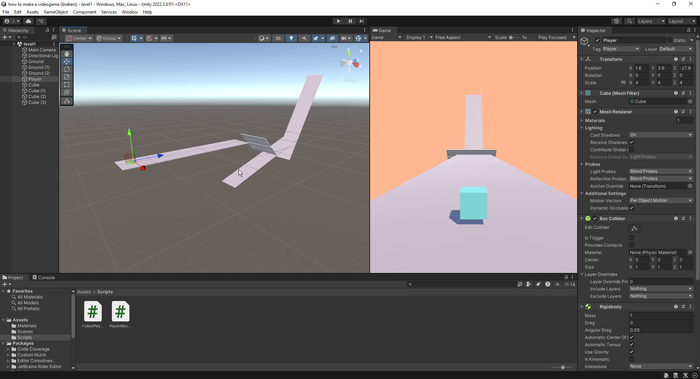Open Undo History icon near Layers

point(617,21)
